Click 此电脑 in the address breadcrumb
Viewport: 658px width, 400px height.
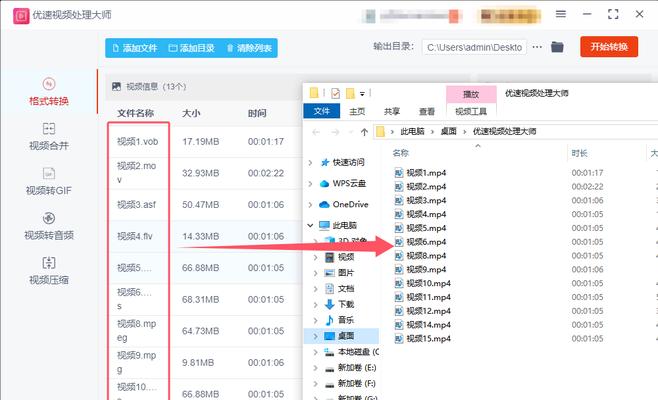pyautogui.click(x=412, y=131)
